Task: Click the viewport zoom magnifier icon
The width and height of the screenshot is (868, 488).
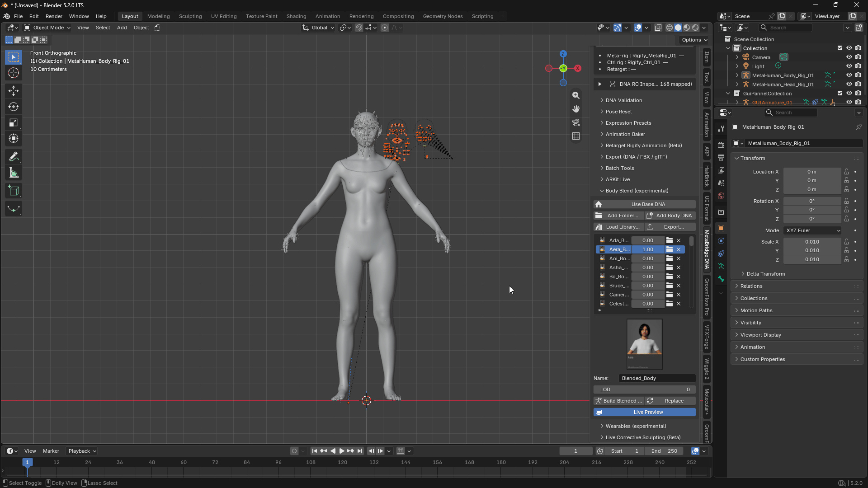Action: (x=576, y=95)
